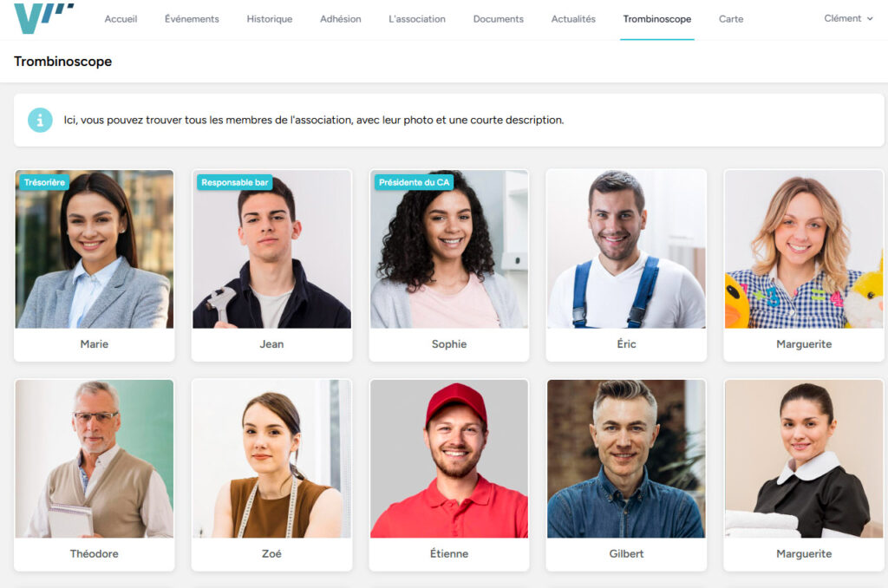This screenshot has height=588, width=888.
Task: Click the blue info icon in the banner
Action: tap(40, 120)
